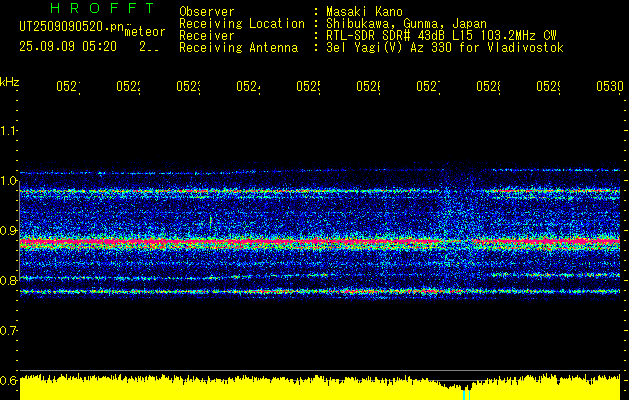The image size is (629, 400).
Task: Click the Receiver field label
Action: (x=207, y=36)
